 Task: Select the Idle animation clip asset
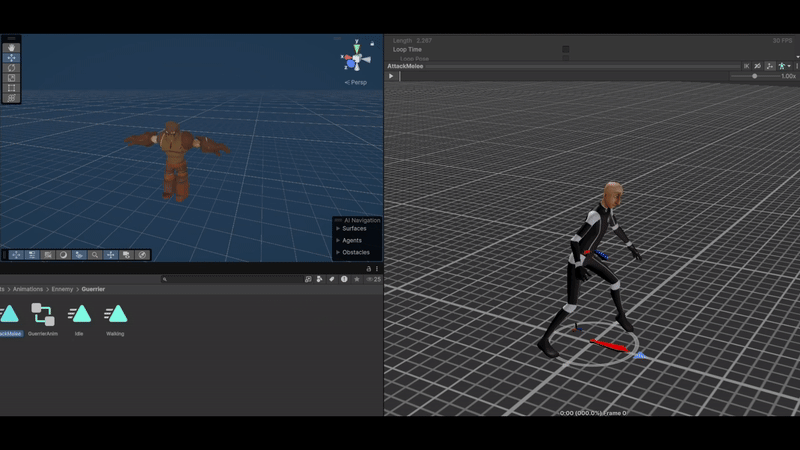point(79,319)
